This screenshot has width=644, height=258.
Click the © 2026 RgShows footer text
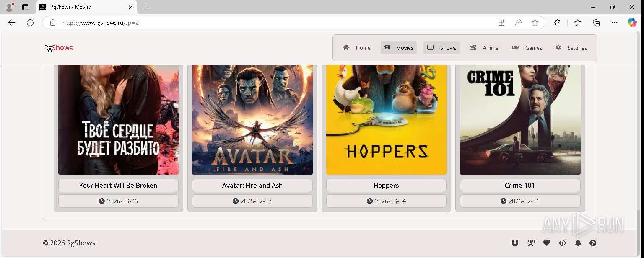(x=69, y=243)
